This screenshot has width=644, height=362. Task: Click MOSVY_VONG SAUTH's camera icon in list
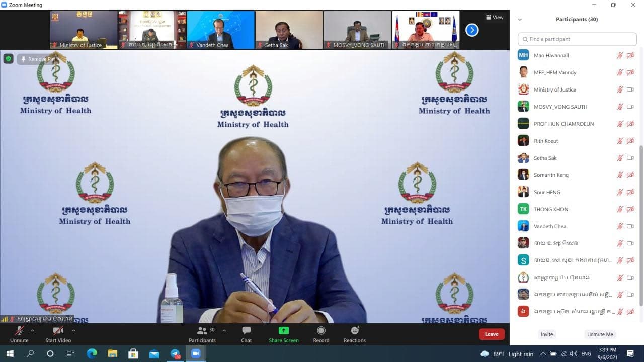tap(630, 107)
